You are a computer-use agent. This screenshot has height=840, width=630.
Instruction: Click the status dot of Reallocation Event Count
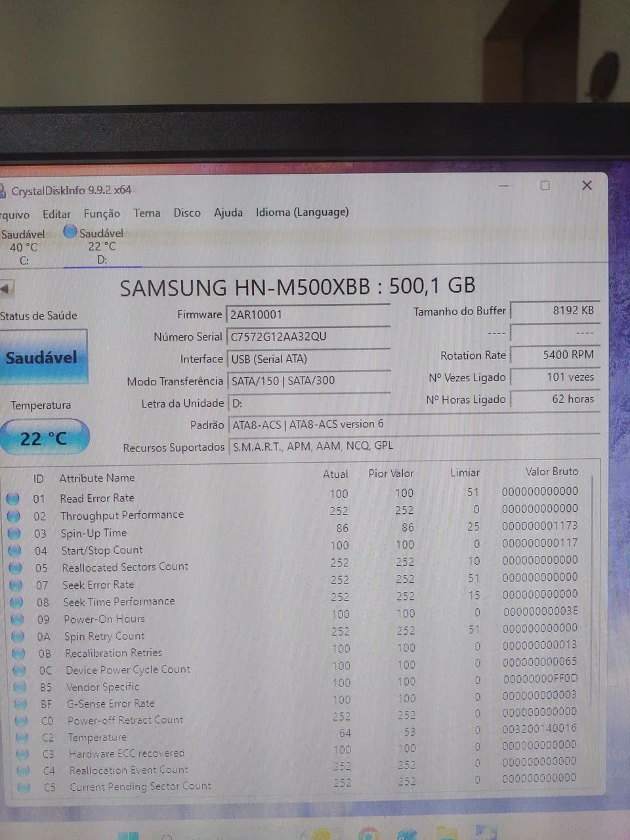[23, 770]
